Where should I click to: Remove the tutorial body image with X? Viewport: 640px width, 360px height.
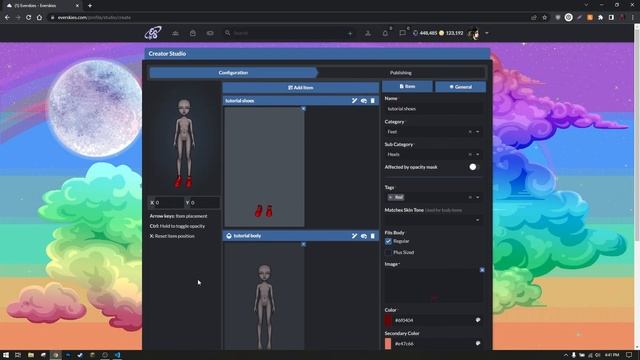pyautogui.click(x=303, y=244)
